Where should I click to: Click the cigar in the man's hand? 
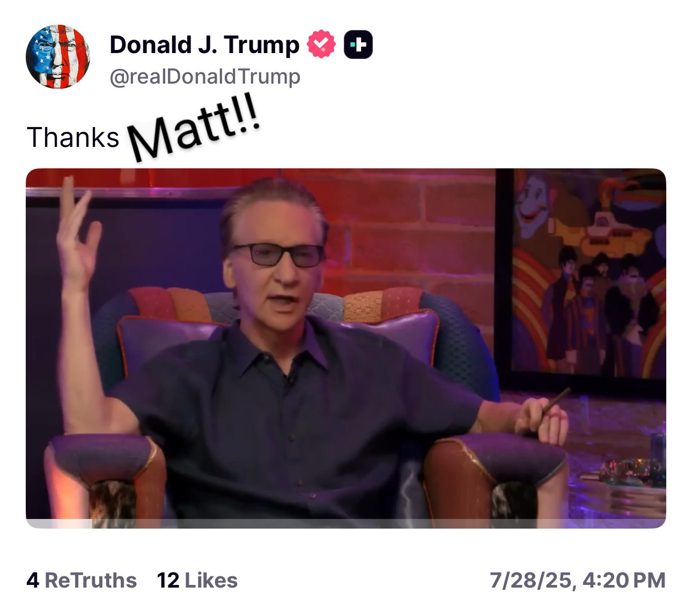click(557, 402)
